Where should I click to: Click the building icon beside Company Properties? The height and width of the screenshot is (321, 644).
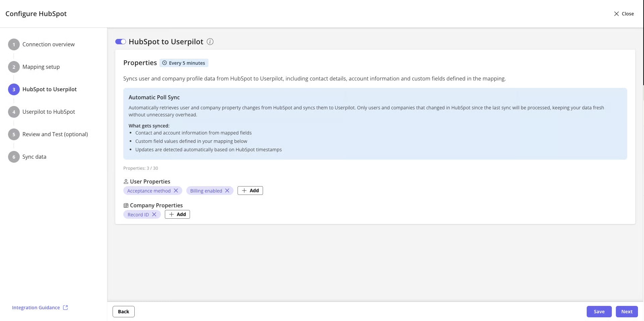coord(126,205)
